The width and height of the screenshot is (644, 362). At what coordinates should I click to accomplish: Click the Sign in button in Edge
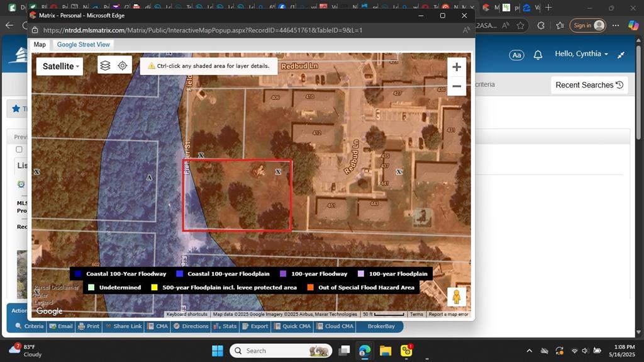pyautogui.click(x=588, y=26)
